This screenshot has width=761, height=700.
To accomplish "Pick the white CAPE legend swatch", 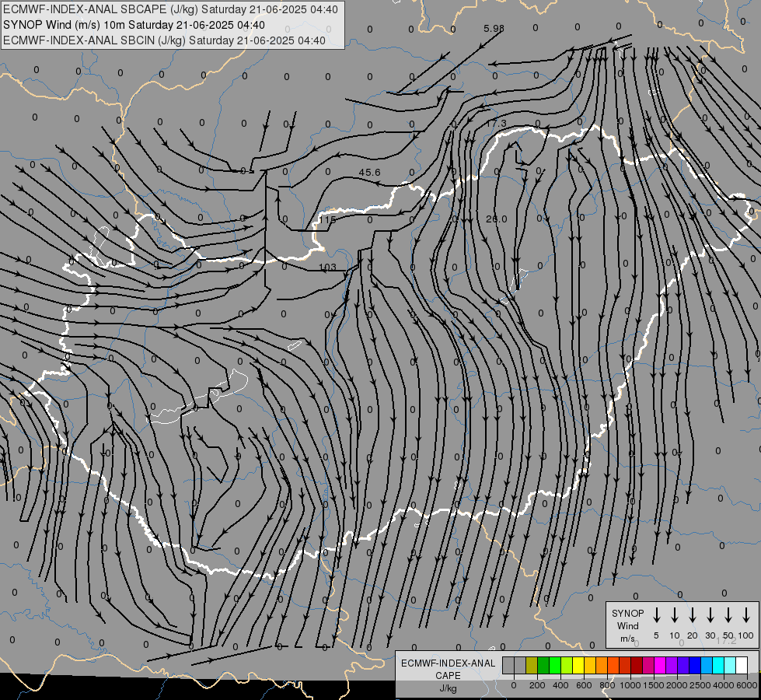I will click(x=742, y=666).
